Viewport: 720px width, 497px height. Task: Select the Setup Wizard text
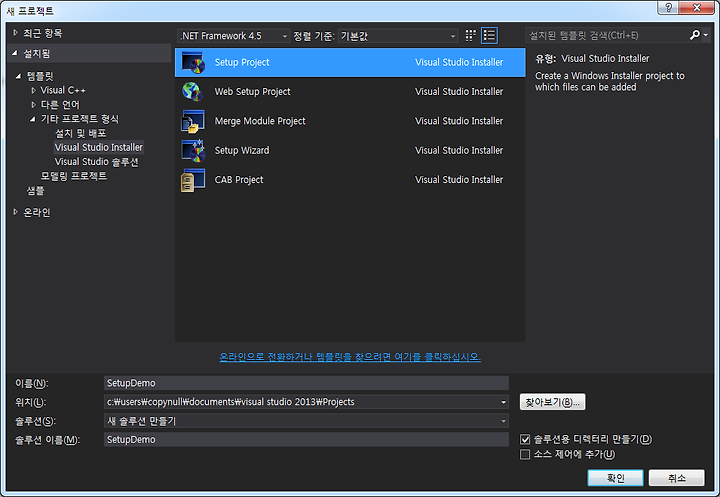click(x=242, y=150)
